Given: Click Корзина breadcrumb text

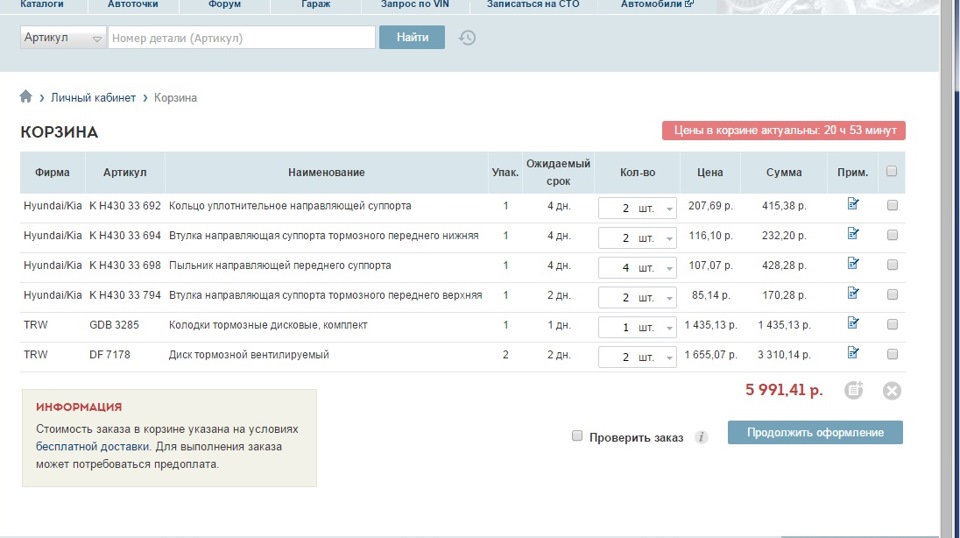Looking at the screenshot, I should tap(175, 98).
